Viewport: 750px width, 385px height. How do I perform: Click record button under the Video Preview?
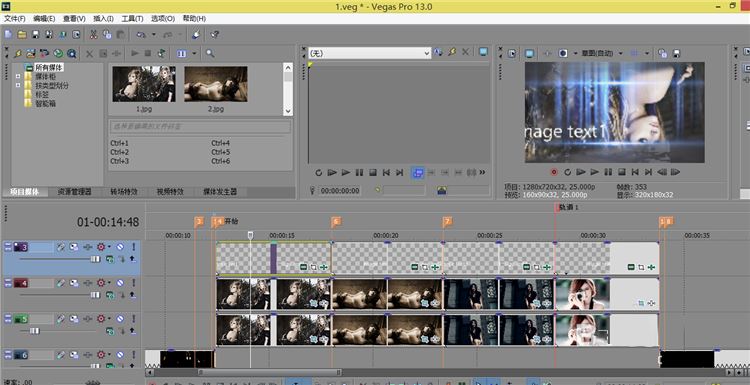(554, 172)
